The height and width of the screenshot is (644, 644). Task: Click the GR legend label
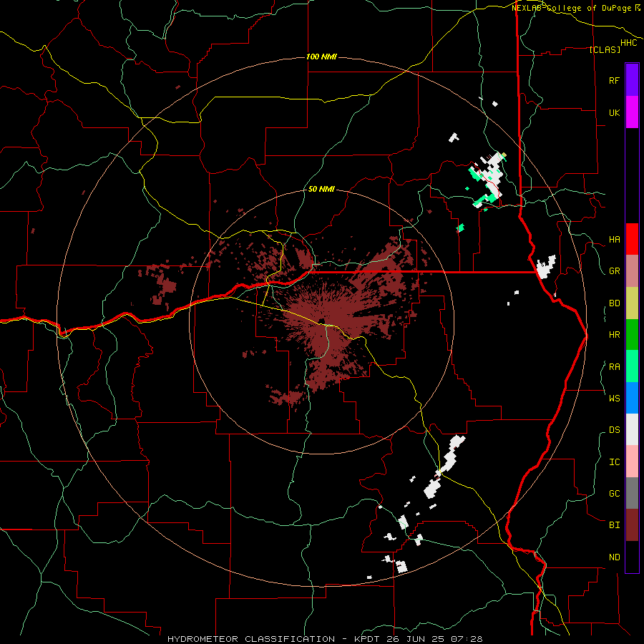point(614,271)
